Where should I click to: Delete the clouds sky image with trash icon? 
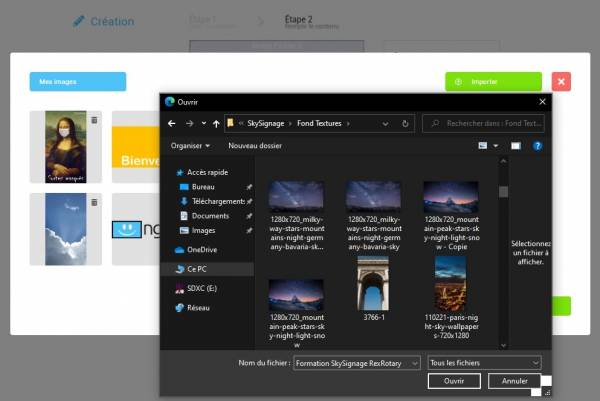[x=94, y=202]
